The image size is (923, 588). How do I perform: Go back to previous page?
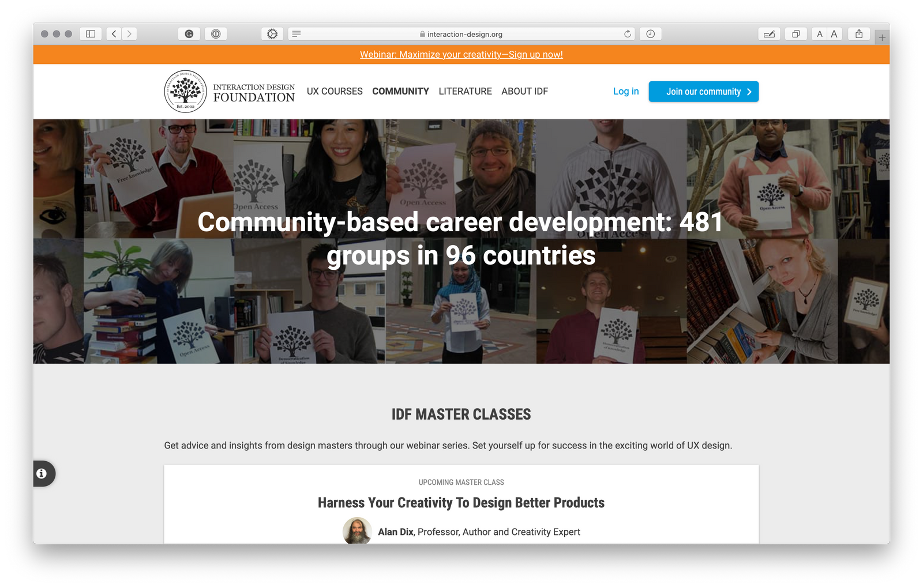114,34
